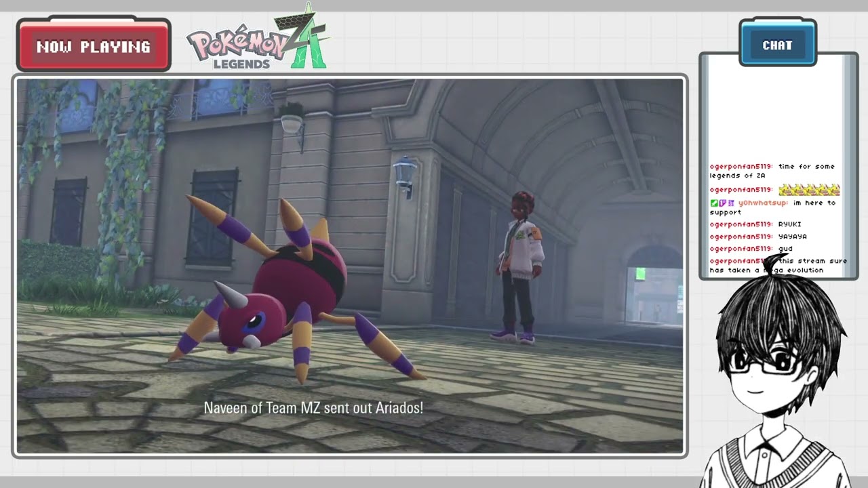Select the message 'has taken a mega evolution'

pos(766,270)
